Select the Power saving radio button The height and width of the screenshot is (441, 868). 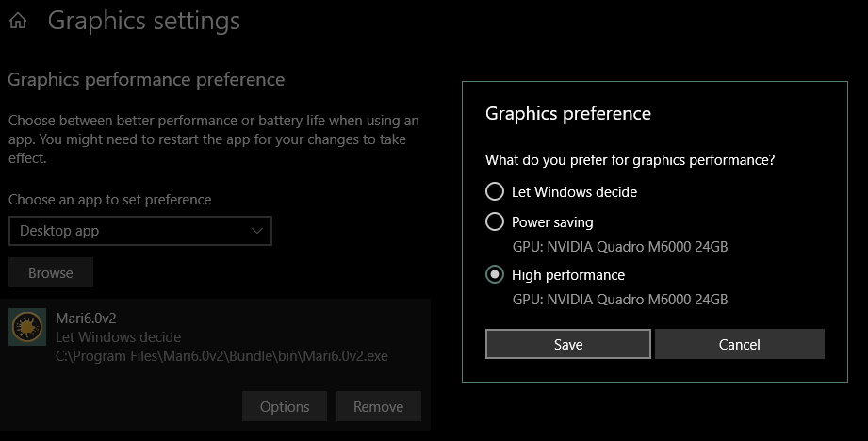[495, 221]
